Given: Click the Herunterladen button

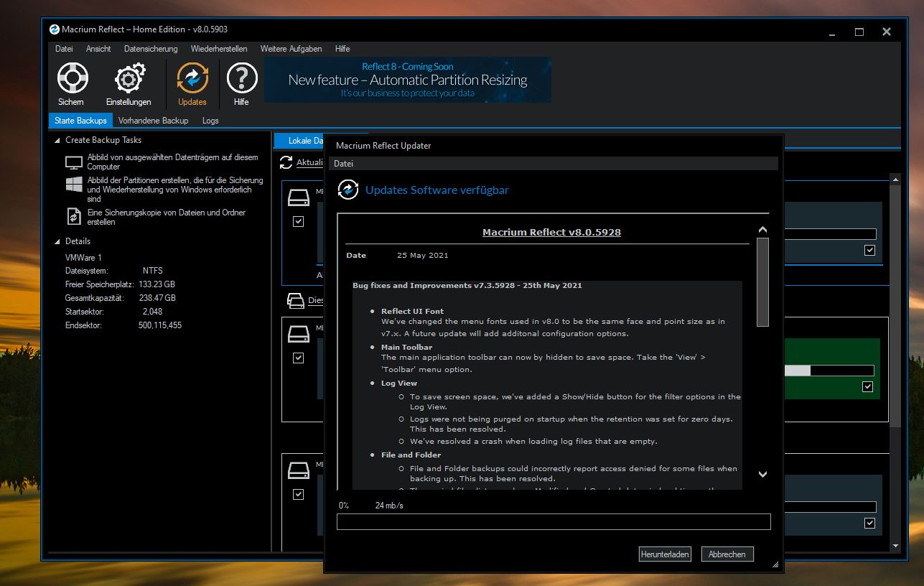Looking at the screenshot, I should (x=665, y=554).
